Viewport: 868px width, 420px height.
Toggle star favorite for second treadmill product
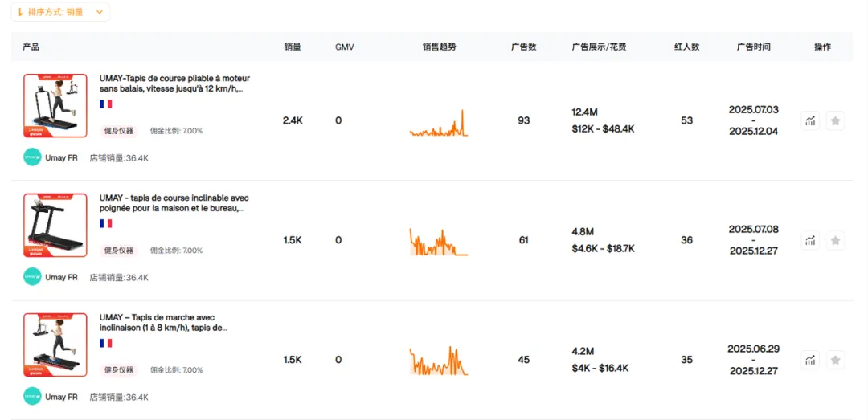pyautogui.click(x=835, y=240)
